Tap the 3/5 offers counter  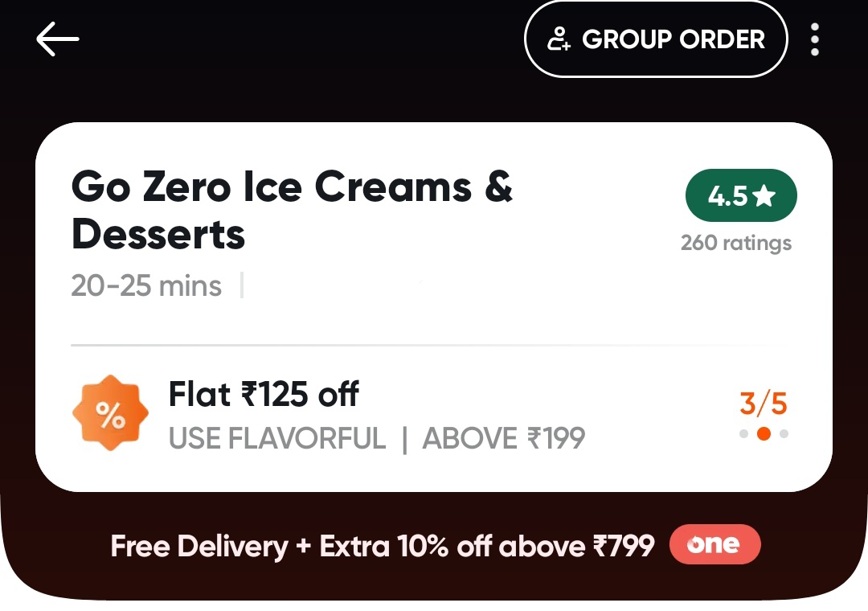[x=763, y=403]
